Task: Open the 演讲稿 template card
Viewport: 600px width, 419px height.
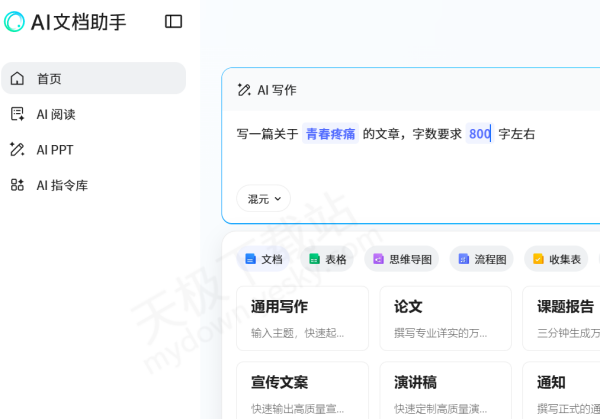Action: pos(446,390)
